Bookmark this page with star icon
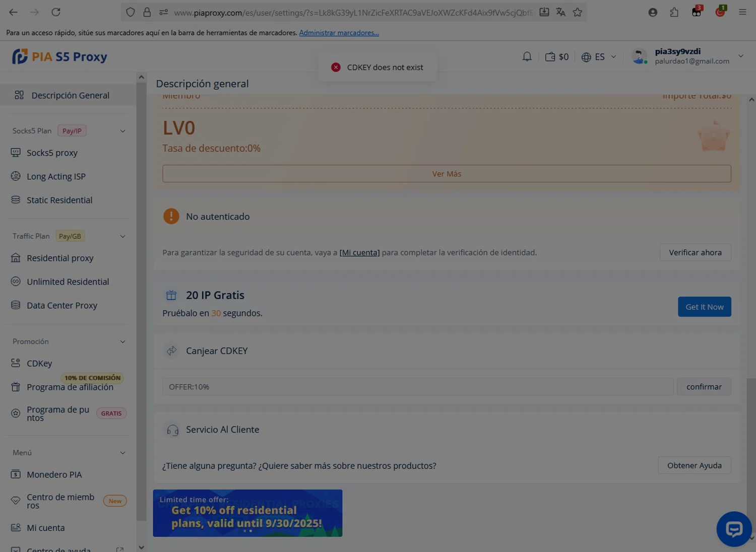756x552 pixels. (578, 12)
